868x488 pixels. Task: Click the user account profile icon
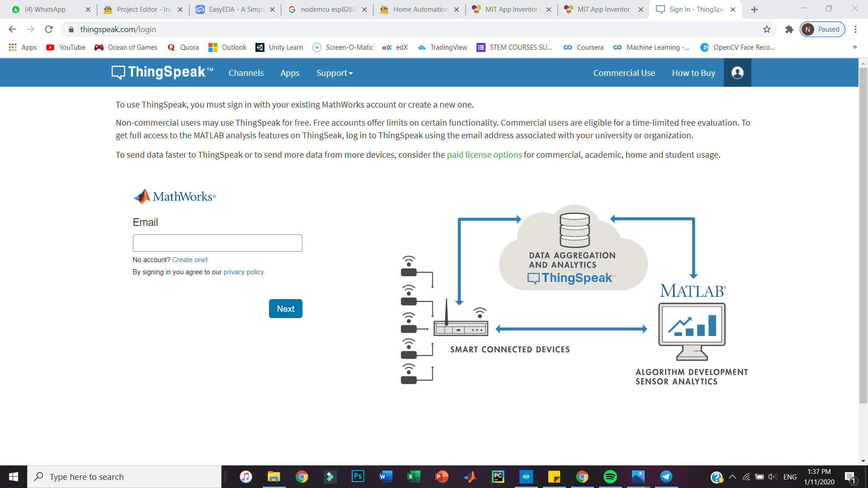click(737, 73)
